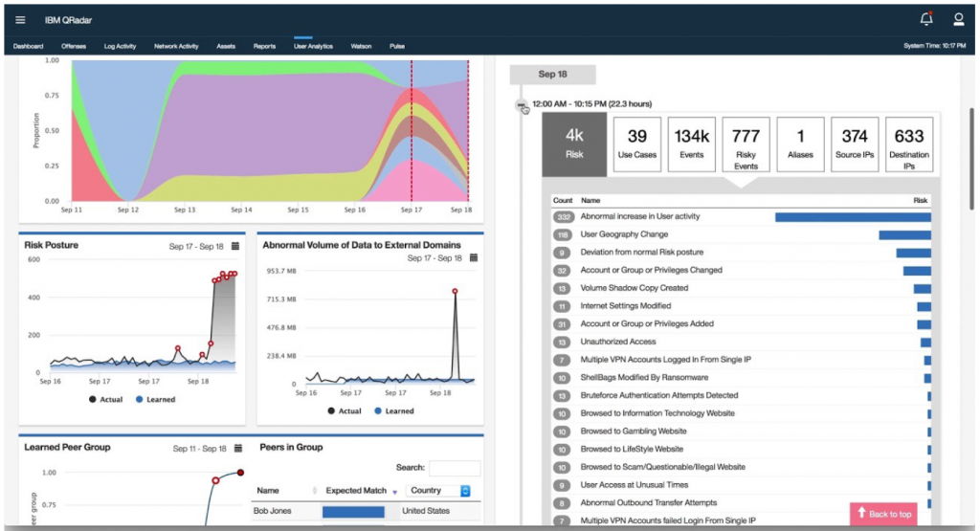Click the right panel vertical scrollbar
Screen dimensions: 980x531
point(971,159)
